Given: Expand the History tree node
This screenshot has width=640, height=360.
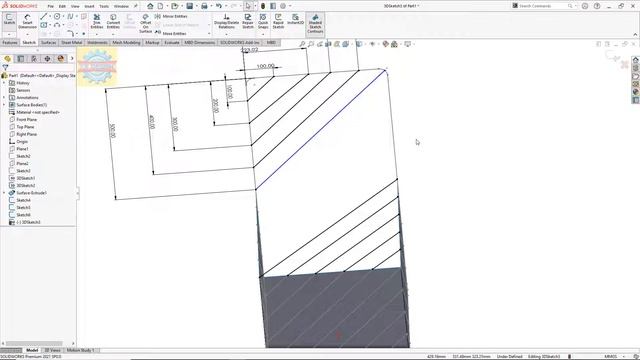Looking at the screenshot, I should pos(4,83).
